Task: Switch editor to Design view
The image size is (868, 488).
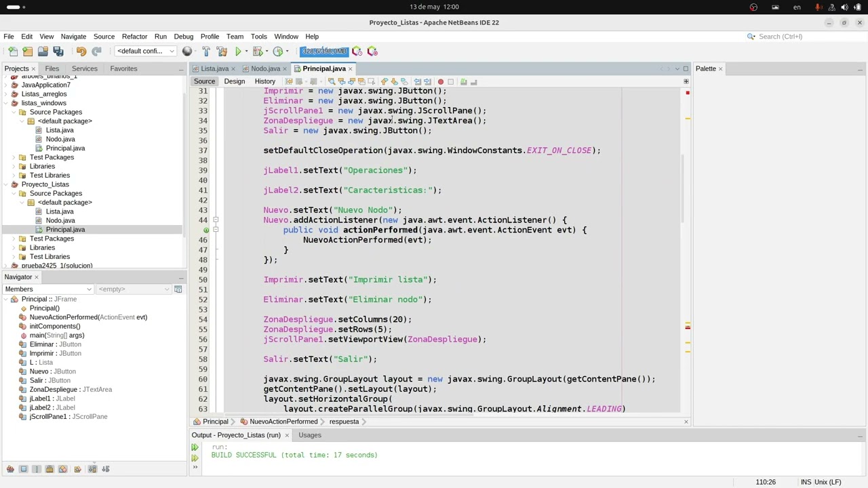Action: click(x=234, y=81)
